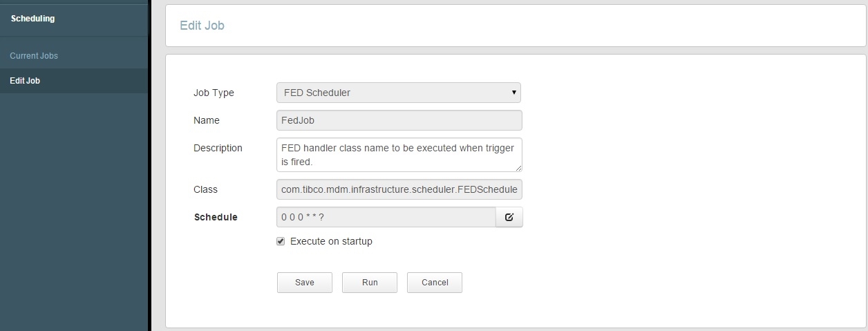
Task: Click the Description box resize handle
Action: click(518, 168)
